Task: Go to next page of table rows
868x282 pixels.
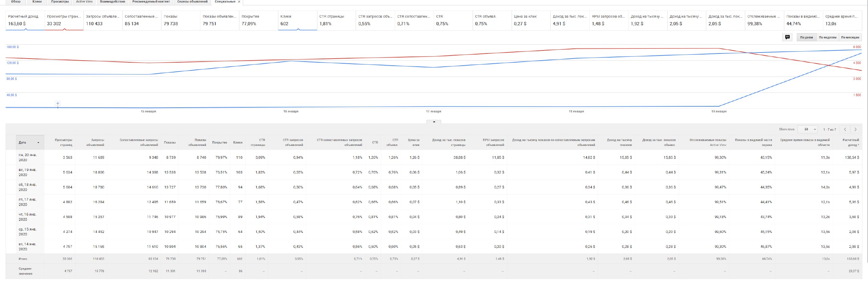Action: coord(855,129)
